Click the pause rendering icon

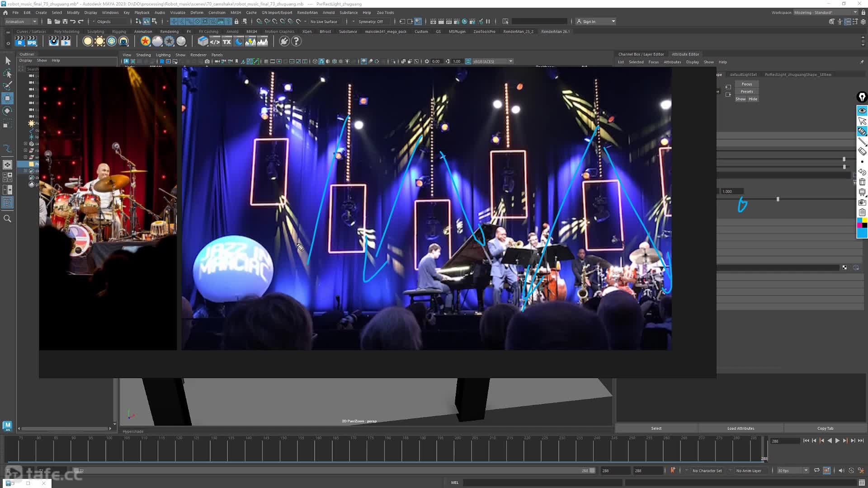488,21
